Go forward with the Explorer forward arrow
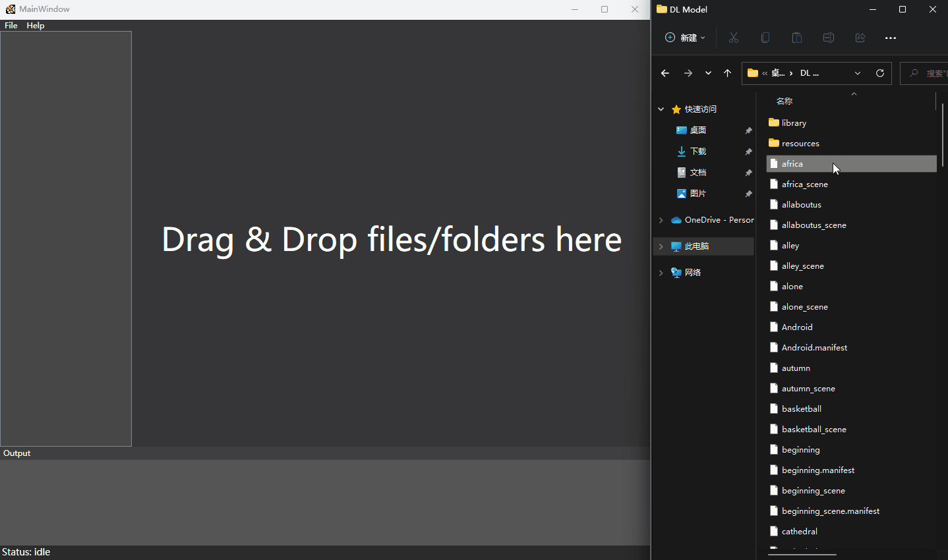The height and width of the screenshot is (560, 948). (x=688, y=73)
